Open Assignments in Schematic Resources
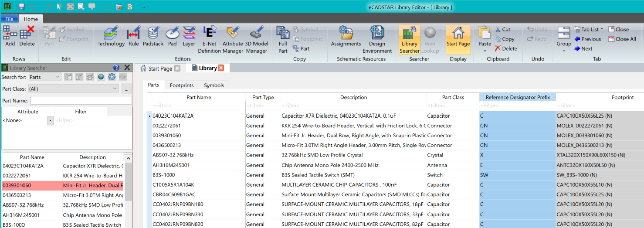The height and width of the screenshot is (228, 644). point(346,36)
